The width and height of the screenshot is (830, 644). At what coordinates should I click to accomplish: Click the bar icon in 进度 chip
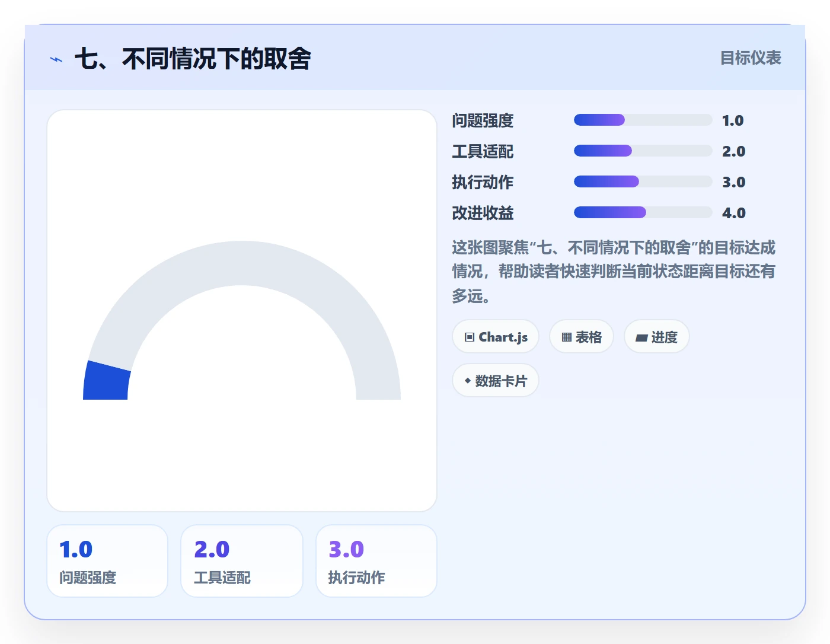click(x=641, y=337)
